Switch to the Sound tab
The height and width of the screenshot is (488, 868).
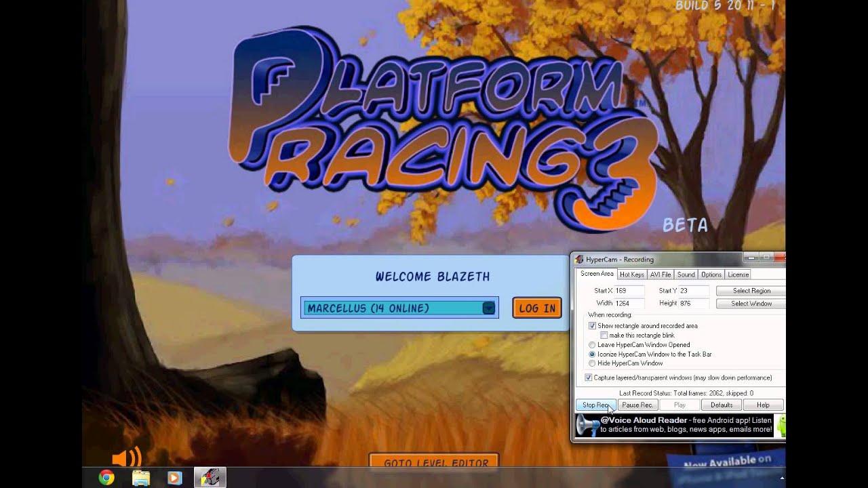pos(686,274)
